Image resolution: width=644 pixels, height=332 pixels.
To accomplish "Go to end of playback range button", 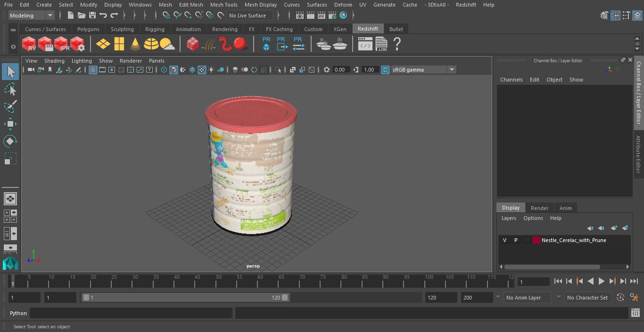I will (x=634, y=281).
